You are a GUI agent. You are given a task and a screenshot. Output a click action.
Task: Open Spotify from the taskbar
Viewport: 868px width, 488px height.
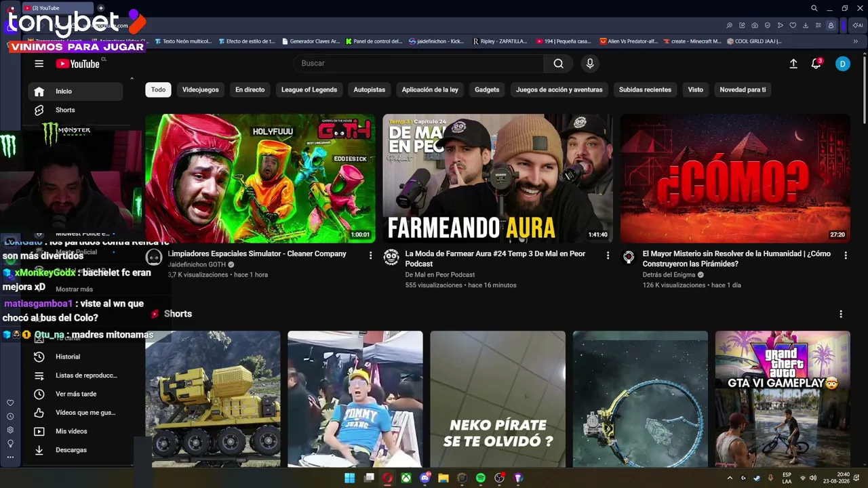[481, 478]
